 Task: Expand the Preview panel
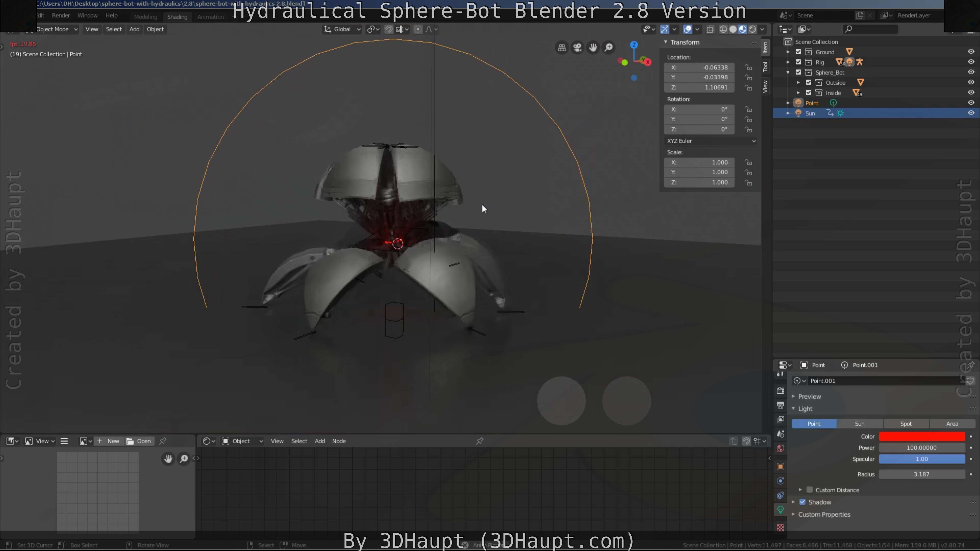793,396
